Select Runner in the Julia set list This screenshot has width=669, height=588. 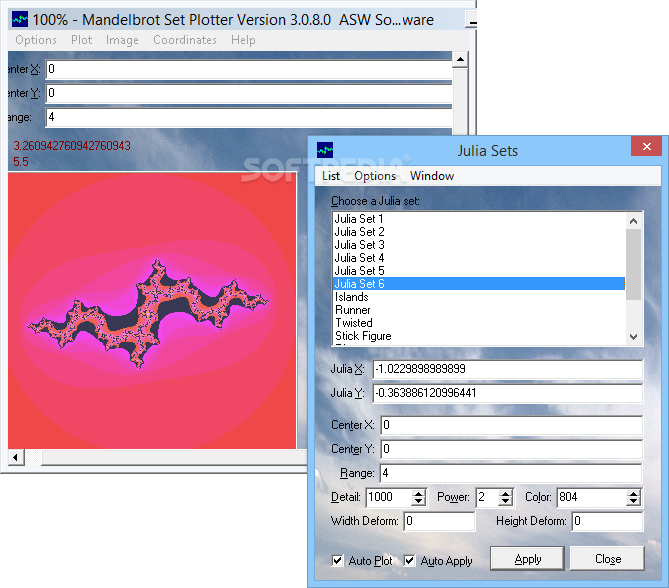(x=478, y=310)
